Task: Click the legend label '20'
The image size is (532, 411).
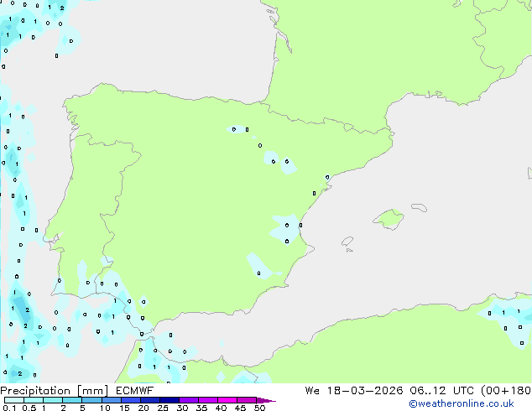Action: point(143,408)
